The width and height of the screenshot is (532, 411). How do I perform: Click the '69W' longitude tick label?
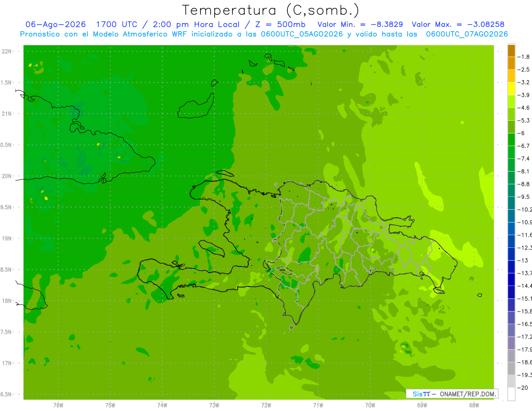coord(422,405)
